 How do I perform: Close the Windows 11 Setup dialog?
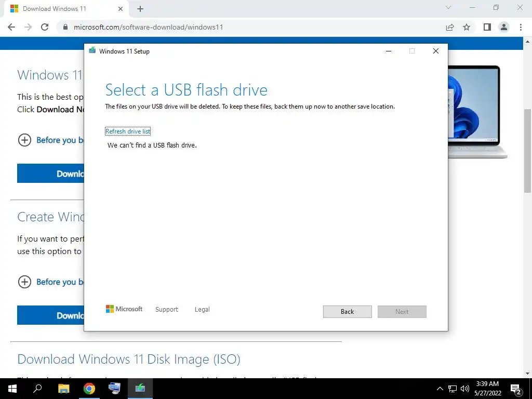[x=436, y=51]
